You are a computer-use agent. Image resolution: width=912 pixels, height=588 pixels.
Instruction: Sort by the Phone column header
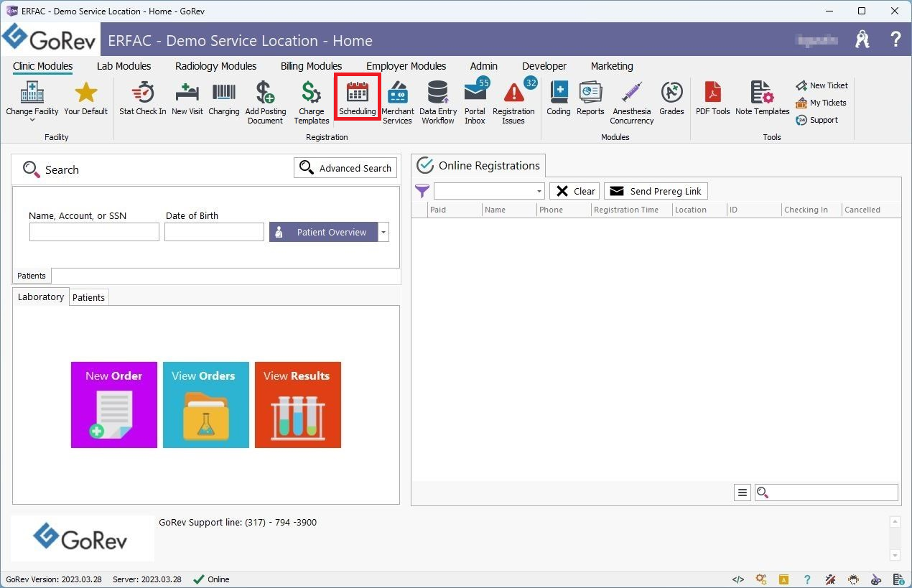pos(564,210)
